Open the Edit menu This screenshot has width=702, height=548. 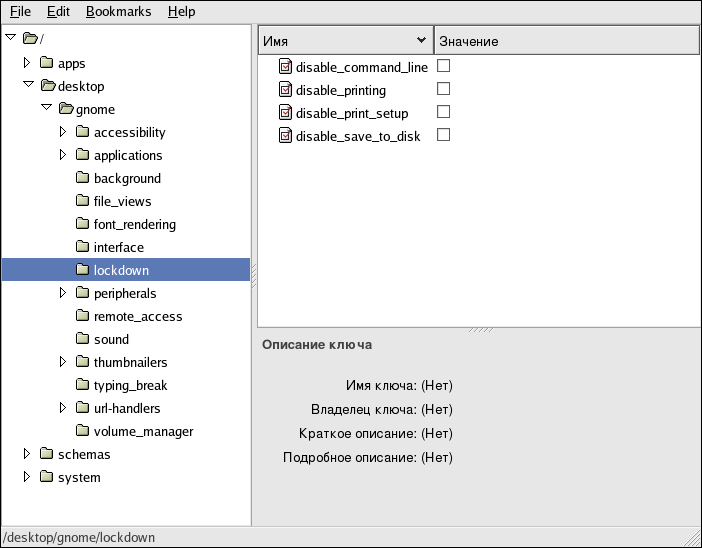coord(58,12)
